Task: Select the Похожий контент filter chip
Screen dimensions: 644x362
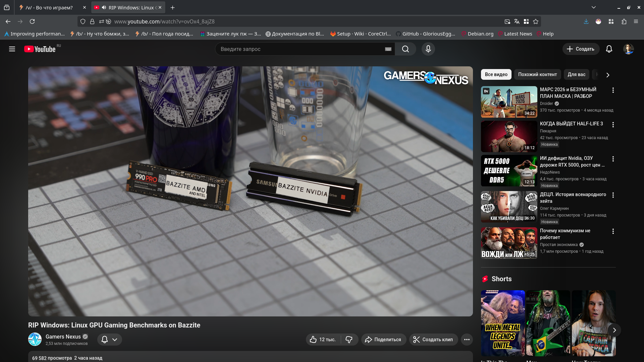Action: [x=537, y=74]
